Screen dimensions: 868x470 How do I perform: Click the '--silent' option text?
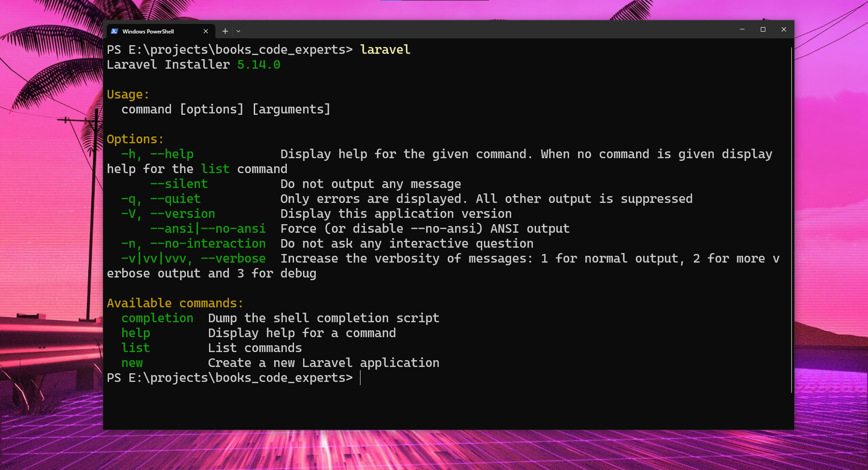pos(179,184)
